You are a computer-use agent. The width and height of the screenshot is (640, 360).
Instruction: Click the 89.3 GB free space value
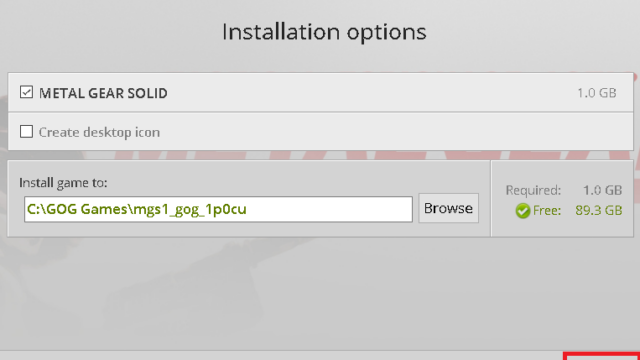pos(599,210)
